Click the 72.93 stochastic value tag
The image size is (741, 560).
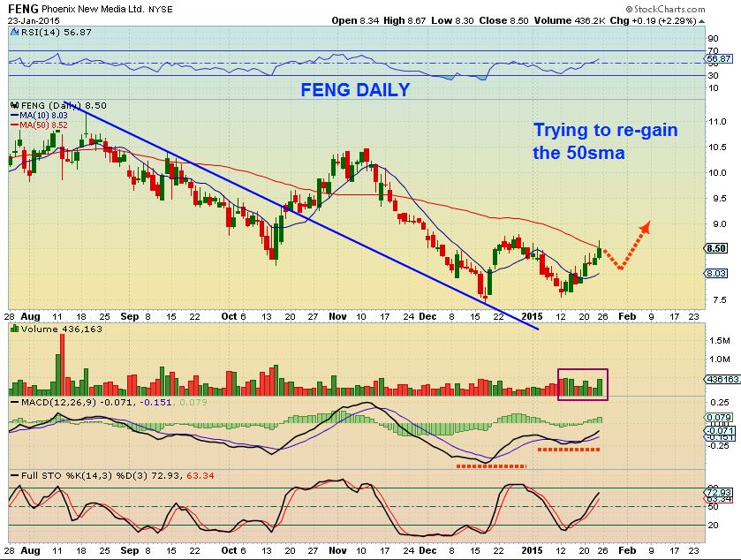[x=719, y=492]
